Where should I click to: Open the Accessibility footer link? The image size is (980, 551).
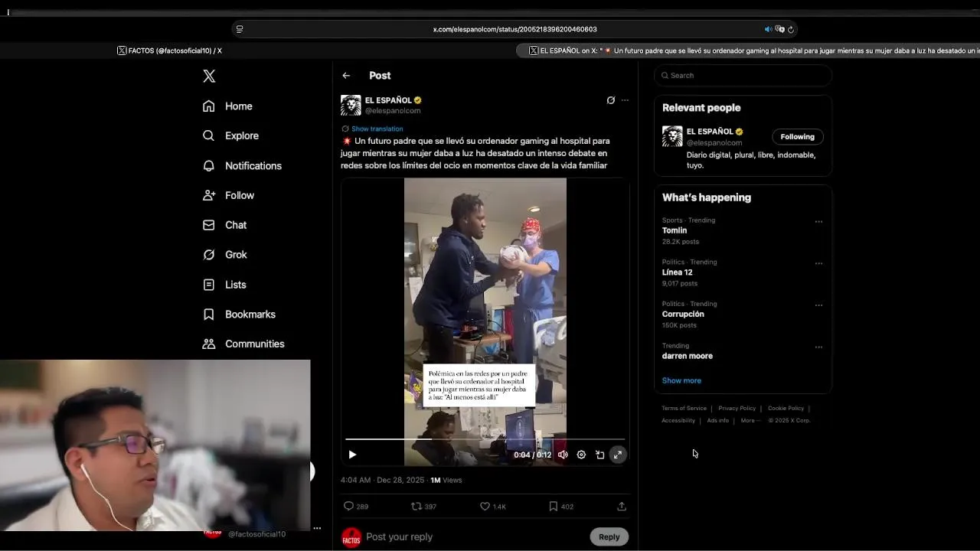click(678, 420)
